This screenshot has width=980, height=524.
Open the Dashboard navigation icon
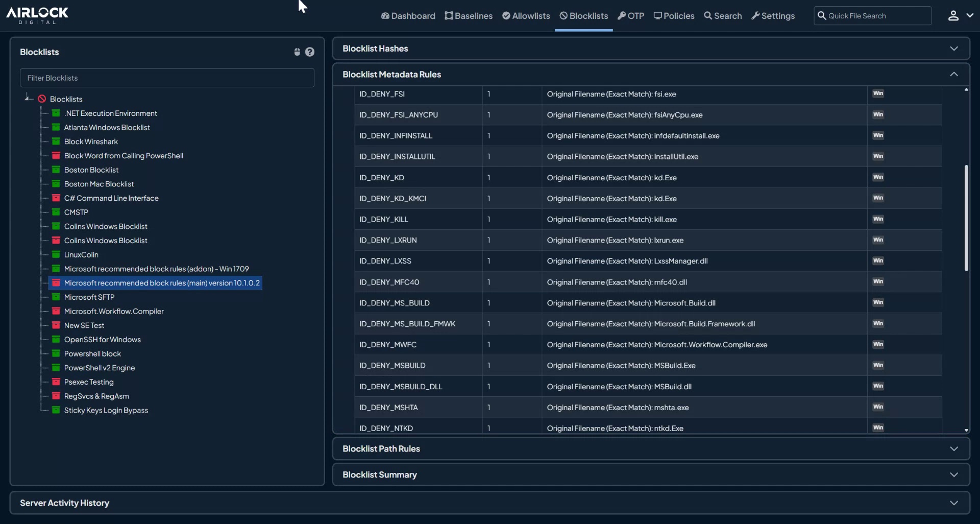pos(386,16)
